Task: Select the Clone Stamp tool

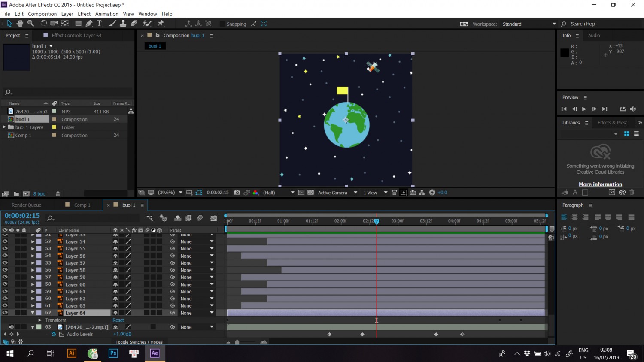Action: click(123, 24)
